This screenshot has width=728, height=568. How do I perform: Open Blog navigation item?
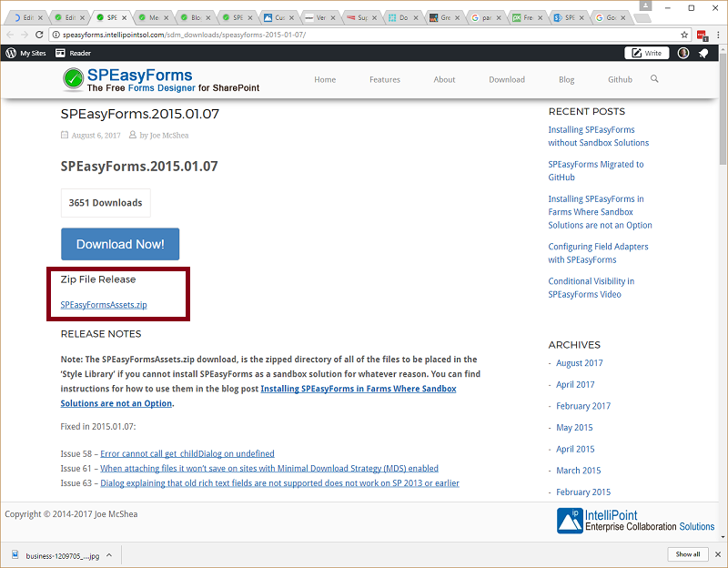click(x=566, y=79)
